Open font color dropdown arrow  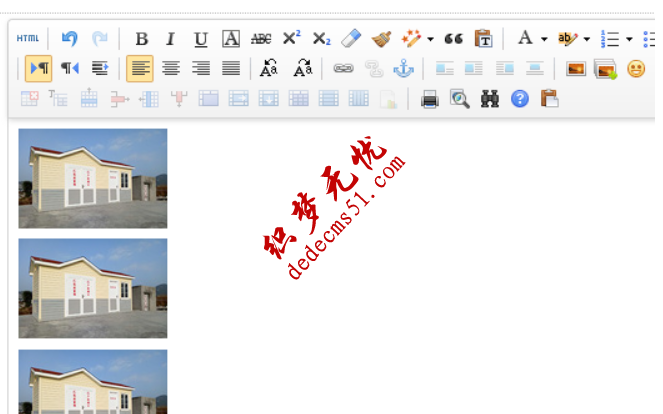click(544, 39)
